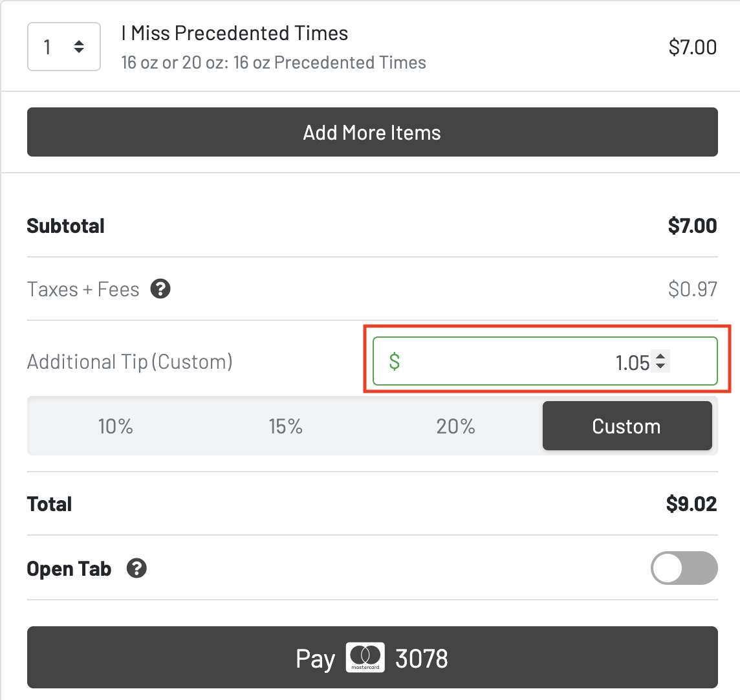Open the item quantity selector
The image size is (740, 700).
click(64, 47)
